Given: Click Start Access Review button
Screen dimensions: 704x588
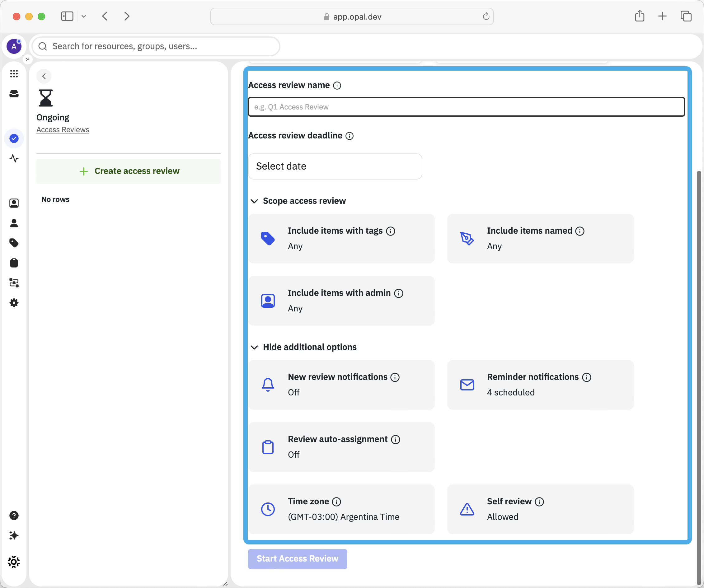Looking at the screenshot, I should pos(298,558).
